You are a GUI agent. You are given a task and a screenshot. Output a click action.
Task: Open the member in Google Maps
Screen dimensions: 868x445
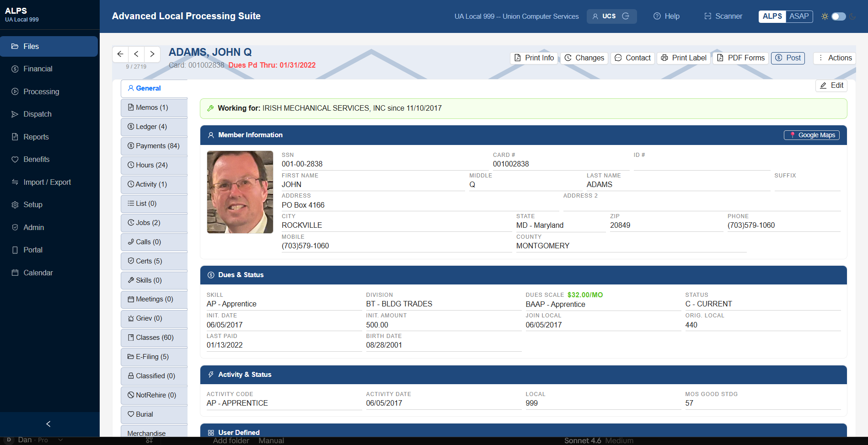tap(812, 135)
